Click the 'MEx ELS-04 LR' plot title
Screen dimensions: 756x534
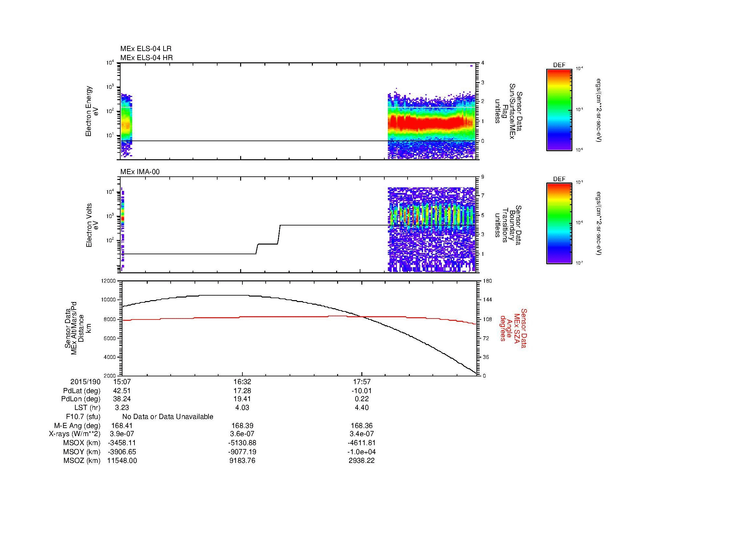pos(146,49)
